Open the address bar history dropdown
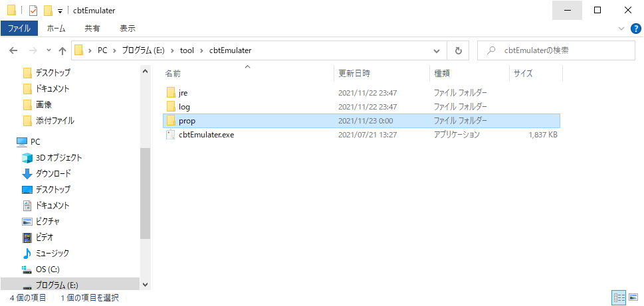 (436, 50)
